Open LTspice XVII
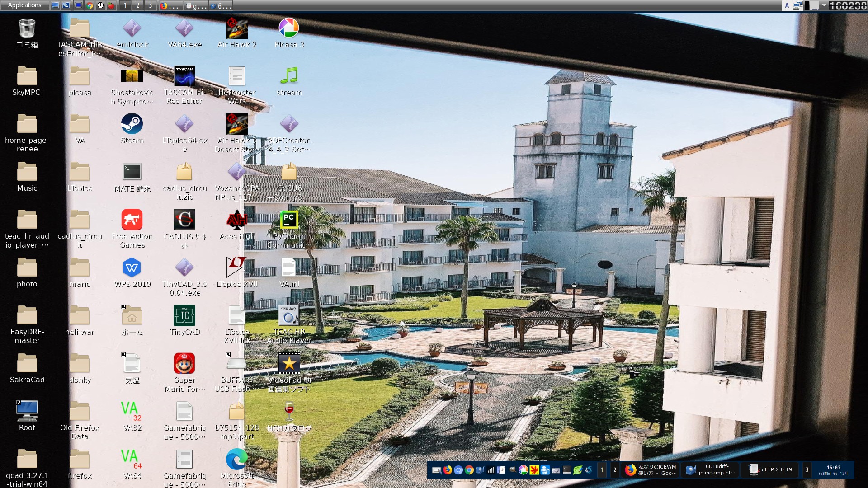Viewport: 868px width, 488px height. coord(236,267)
